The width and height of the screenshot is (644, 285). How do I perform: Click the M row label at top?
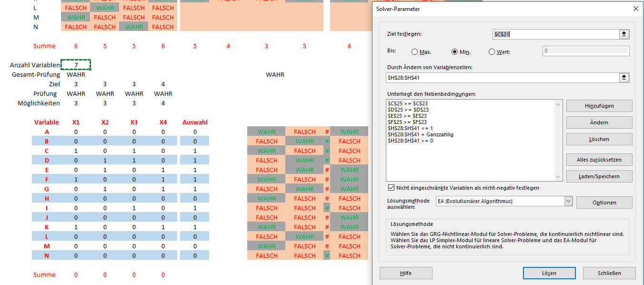click(36, 17)
